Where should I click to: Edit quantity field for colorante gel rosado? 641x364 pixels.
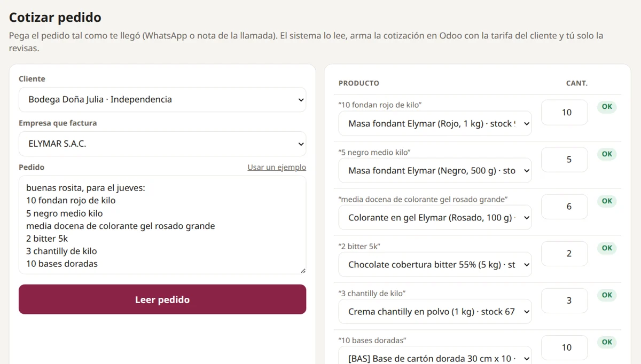point(565,207)
